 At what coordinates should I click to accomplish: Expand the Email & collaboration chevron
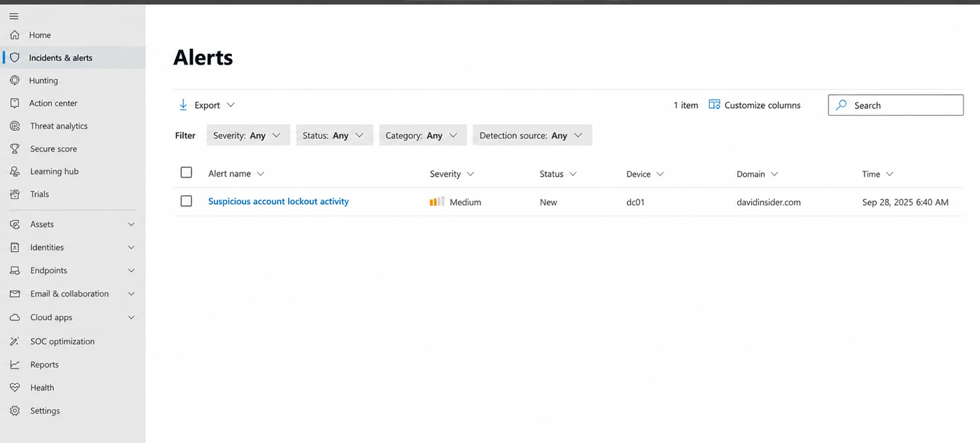[x=131, y=294]
